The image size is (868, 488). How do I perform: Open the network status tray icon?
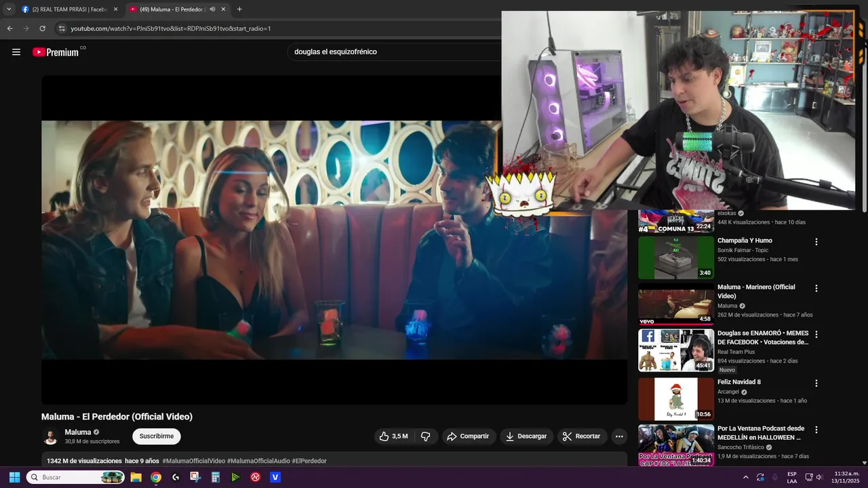(x=809, y=477)
